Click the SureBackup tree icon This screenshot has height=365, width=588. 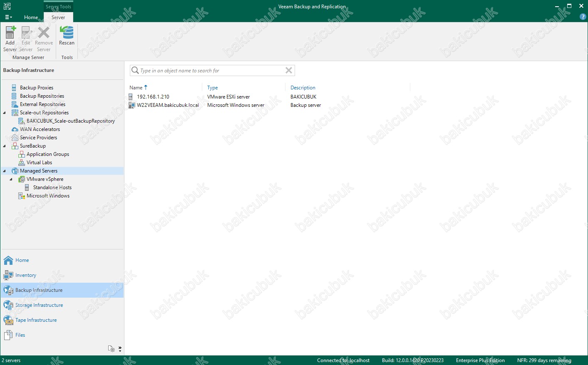[x=15, y=146]
